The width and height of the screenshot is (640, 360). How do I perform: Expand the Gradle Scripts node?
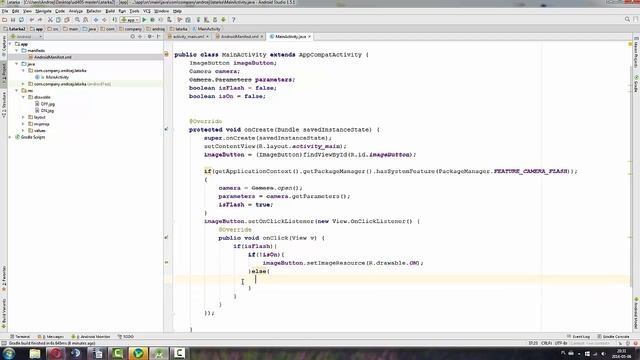[11, 137]
